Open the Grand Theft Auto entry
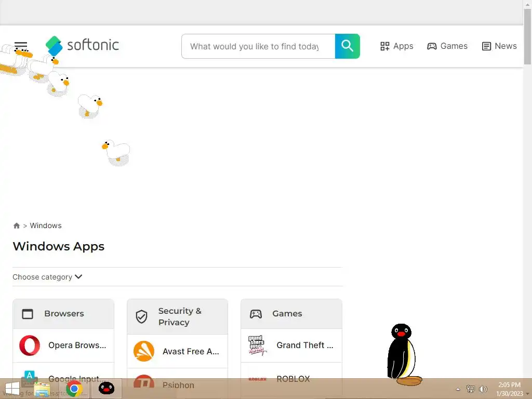532x399 pixels. (291, 345)
